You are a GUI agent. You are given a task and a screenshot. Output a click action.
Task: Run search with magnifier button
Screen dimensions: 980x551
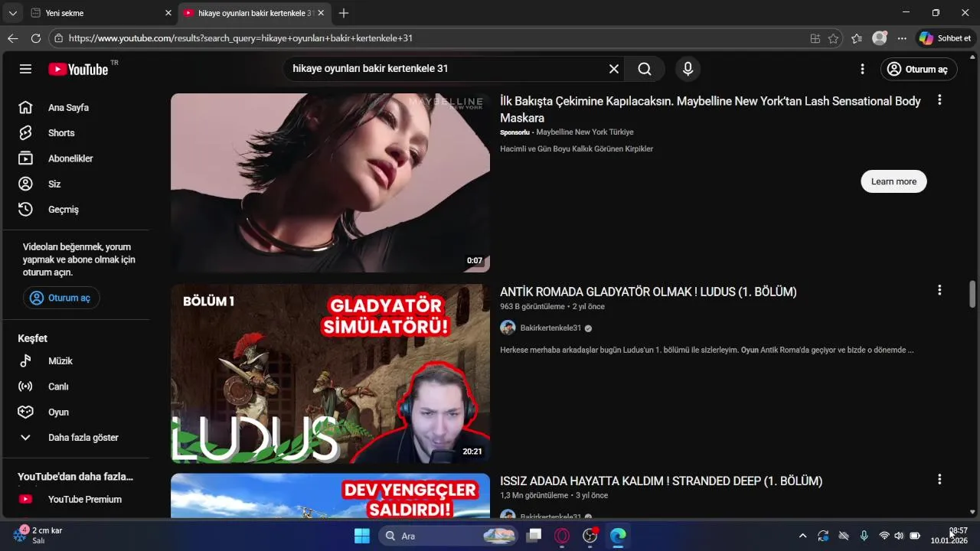(x=645, y=69)
